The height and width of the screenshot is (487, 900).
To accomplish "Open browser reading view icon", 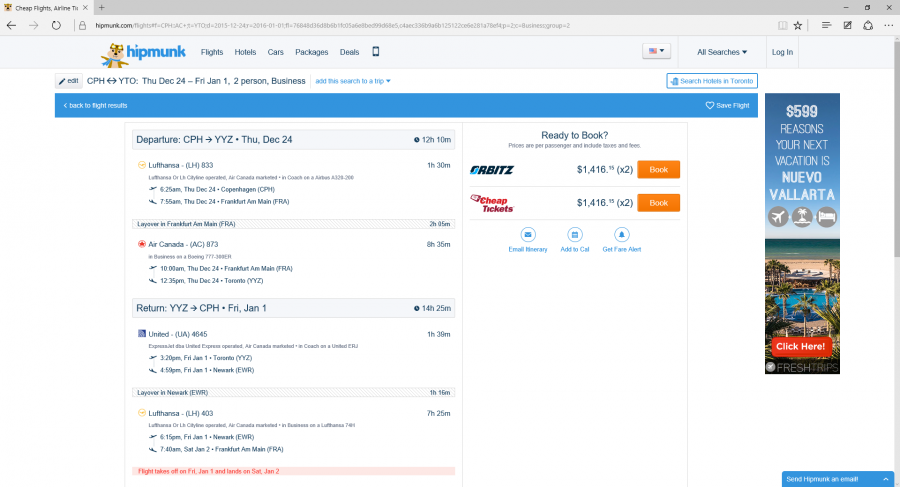I will [782, 25].
